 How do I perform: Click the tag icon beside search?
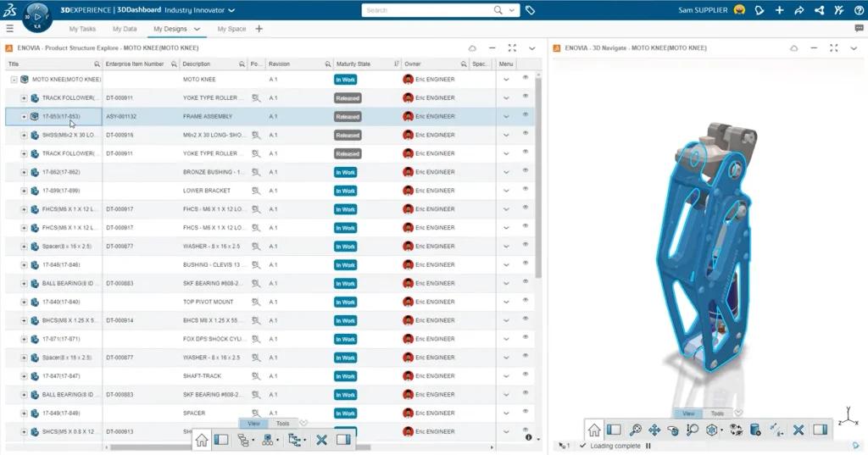point(530,10)
